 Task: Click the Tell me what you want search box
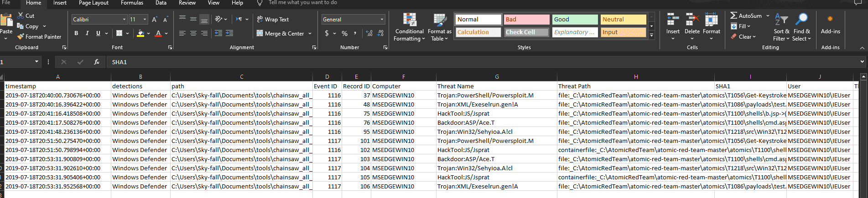pos(303,3)
